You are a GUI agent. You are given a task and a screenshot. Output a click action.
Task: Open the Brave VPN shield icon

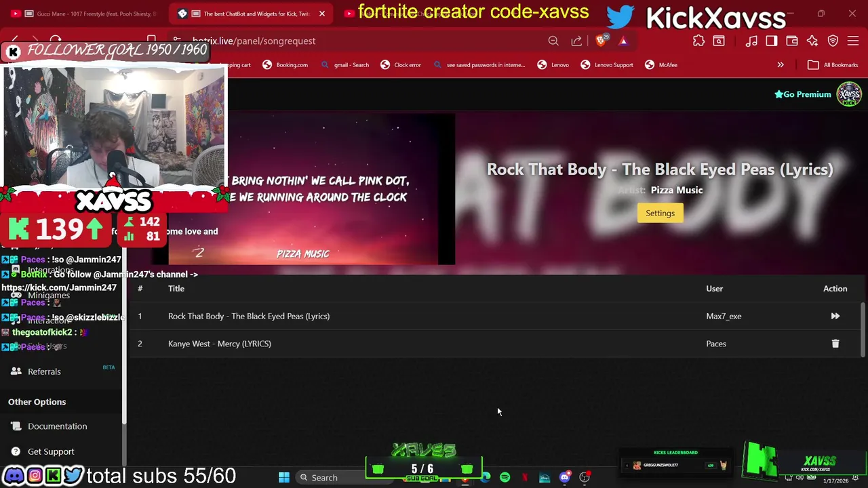[x=833, y=41]
